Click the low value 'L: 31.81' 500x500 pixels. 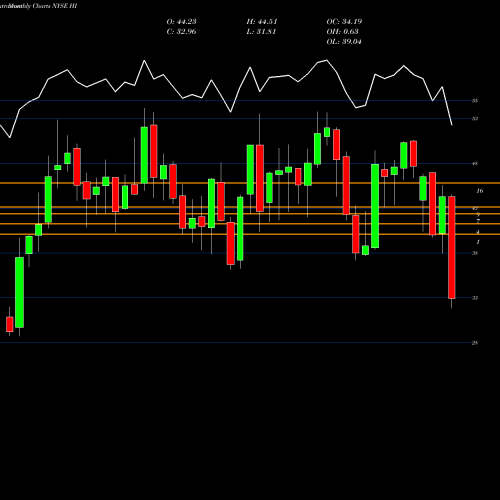click(261, 32)
